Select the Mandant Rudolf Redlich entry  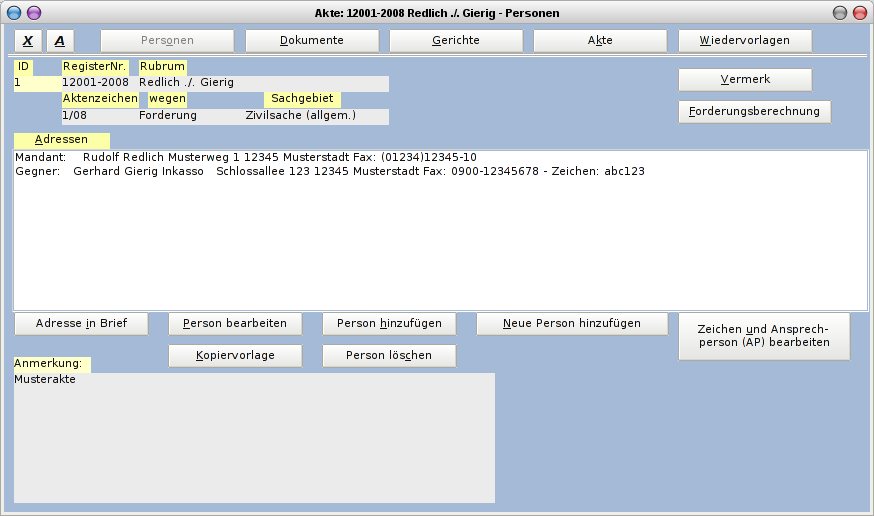pyautogui.click(x=246, y=158)
